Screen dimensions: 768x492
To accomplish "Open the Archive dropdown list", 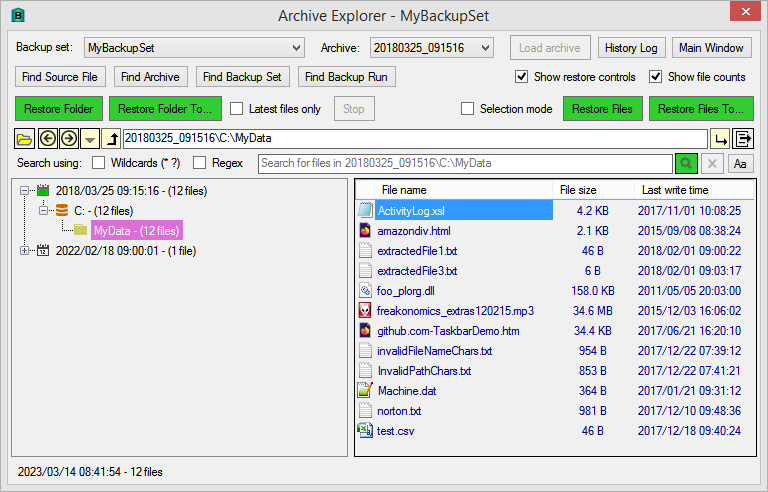I will point(432,48).
